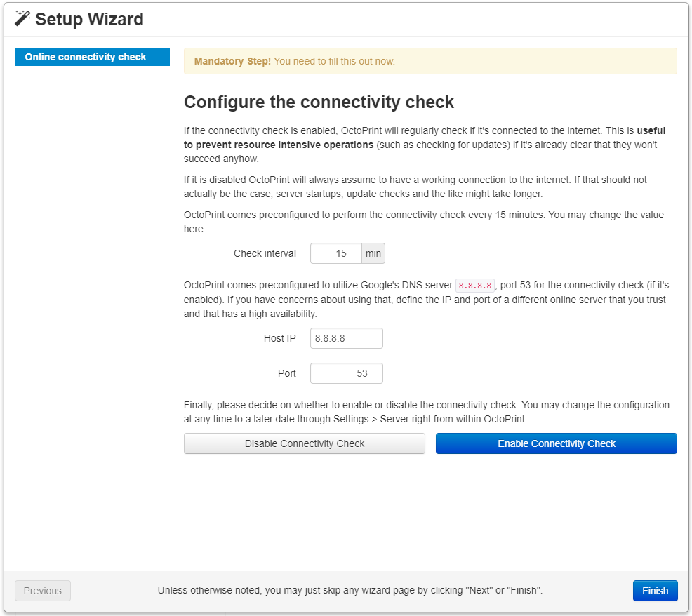Click Disable Connectivity Check button

tap(305, 443)
